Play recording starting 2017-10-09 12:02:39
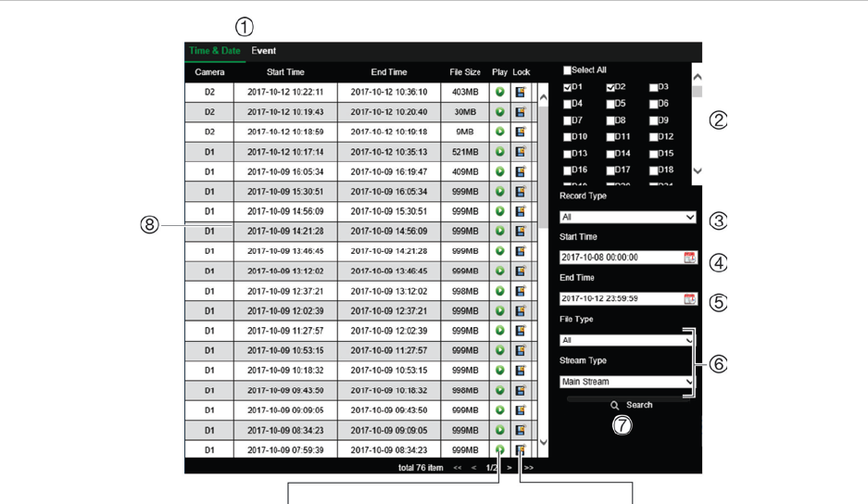 pos(500,310)
